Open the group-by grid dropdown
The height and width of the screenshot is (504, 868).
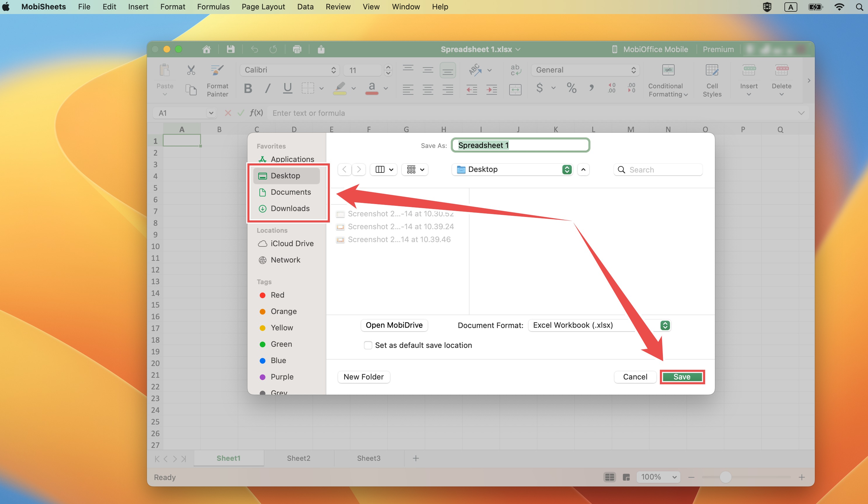tap(415, 169)
